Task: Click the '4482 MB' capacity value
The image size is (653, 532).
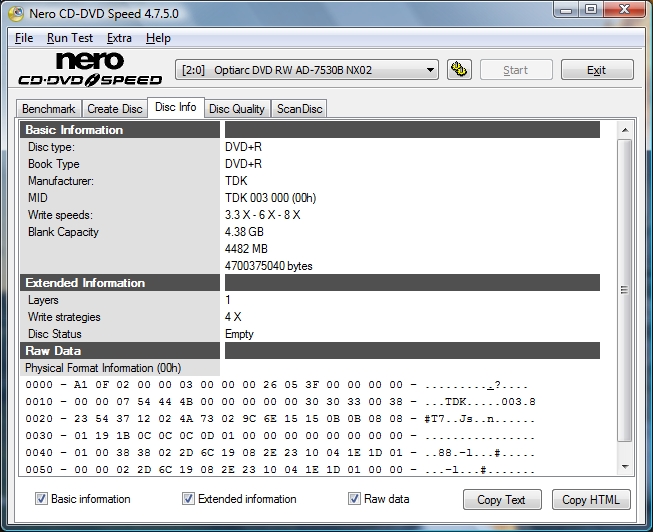Action: tap(246, 249)
